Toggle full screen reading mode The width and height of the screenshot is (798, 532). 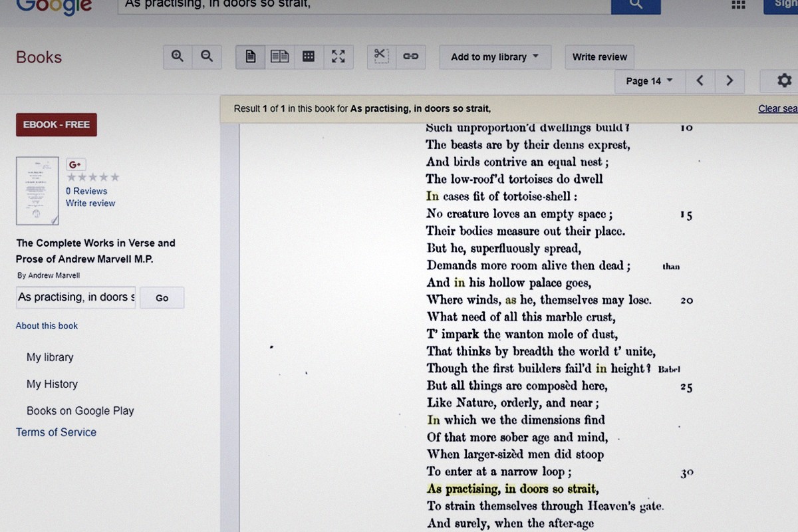pyautogui.click(x=338, y=57)
